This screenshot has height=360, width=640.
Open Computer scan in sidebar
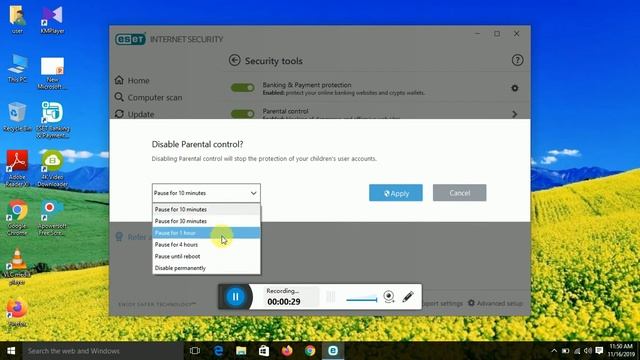(149, 98)
